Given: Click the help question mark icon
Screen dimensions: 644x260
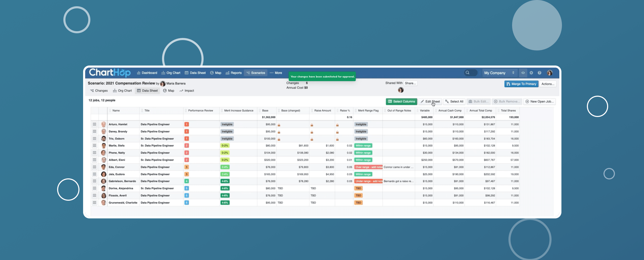Looking at the screenshot, I should (x=540, y=73).
